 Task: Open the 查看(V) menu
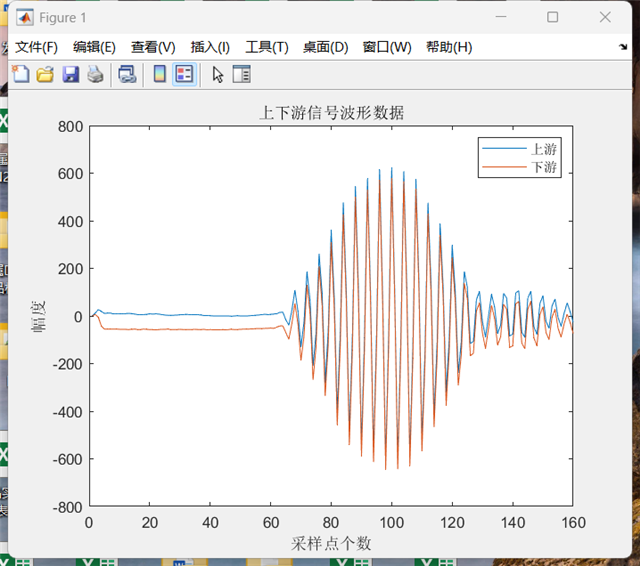153,47
